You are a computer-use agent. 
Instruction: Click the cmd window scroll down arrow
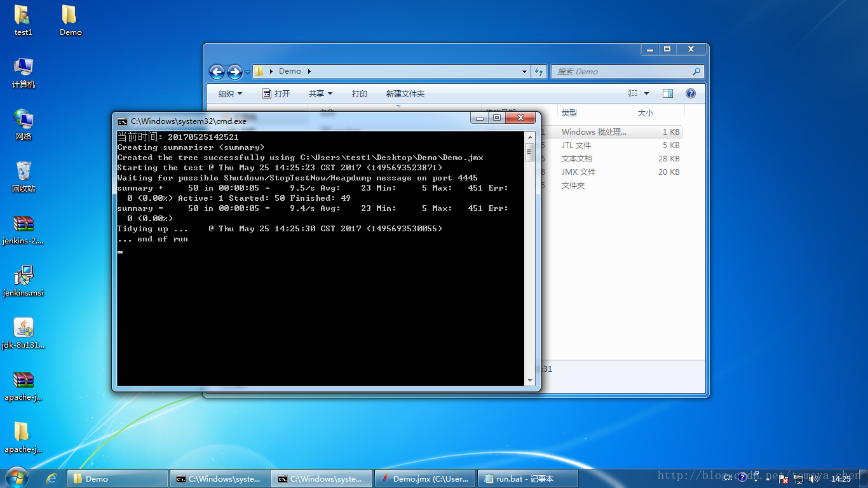tap(530, 381)
